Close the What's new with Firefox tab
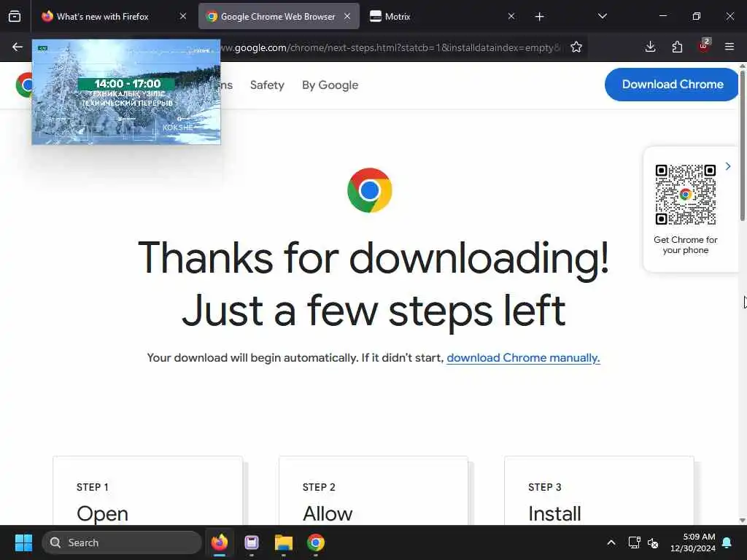This screenshot has width=747, height=560. pyautogui.click(x=183, y=16)
